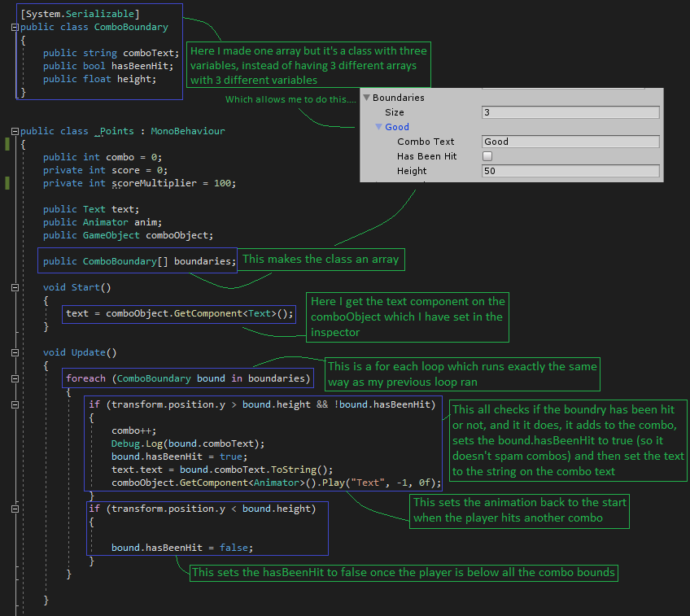
Task: Collapse the Boundaries array in the inspector
Action: point(366,98)
